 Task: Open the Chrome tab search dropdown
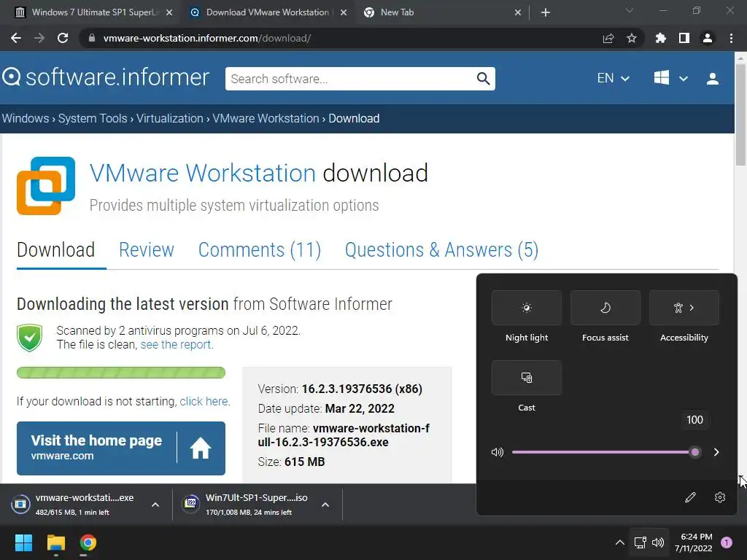tap(630, 10)
